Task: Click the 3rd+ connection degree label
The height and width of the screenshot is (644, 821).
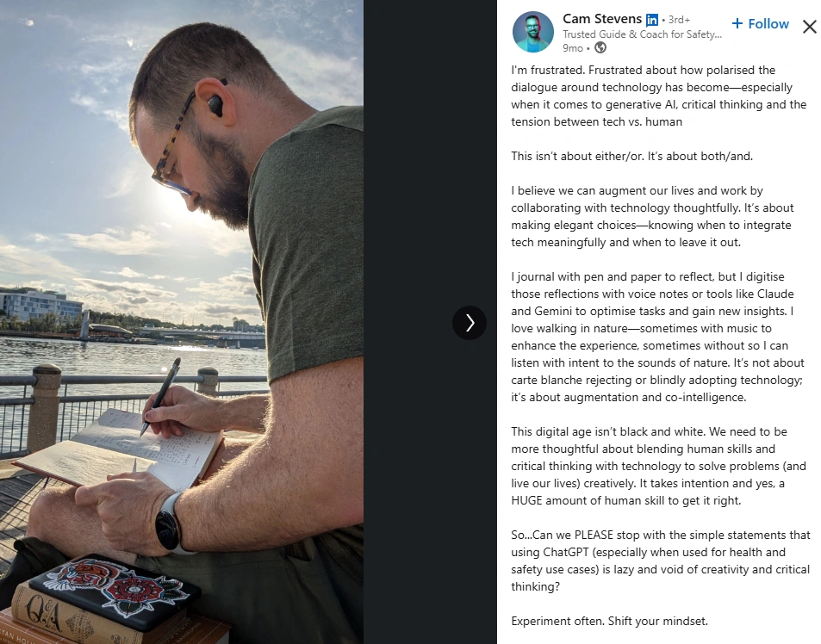Action: click(679, 20)
